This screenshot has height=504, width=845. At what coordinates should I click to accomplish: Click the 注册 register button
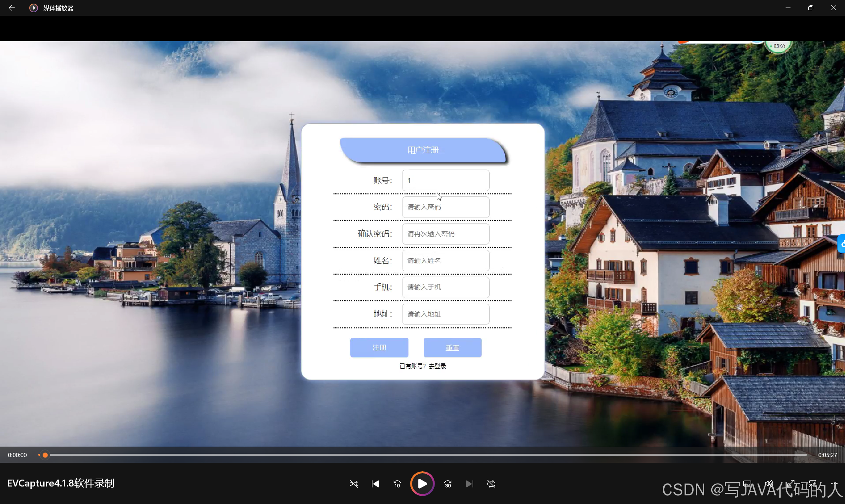tap(379, 348)
